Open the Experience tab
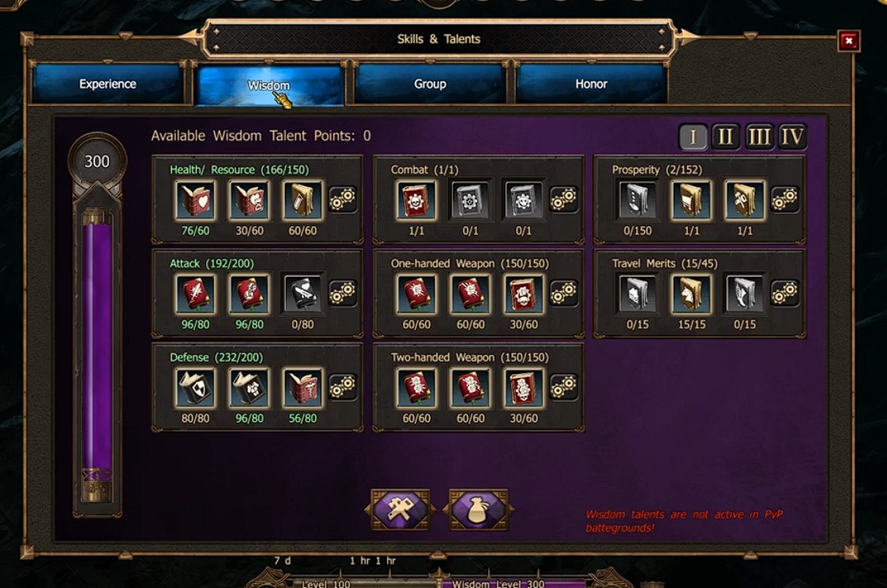Image resolution: width=887 pixels, height=588 pixels. point(107,84)
